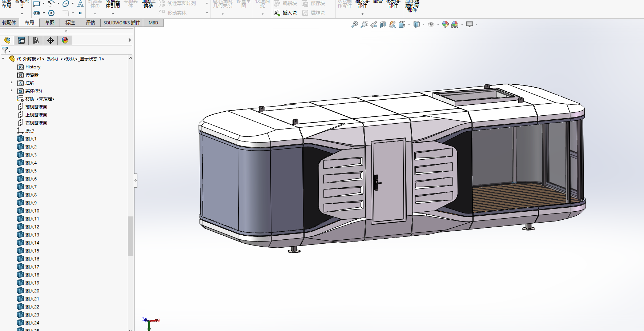Click the Zoom to Fit icon
644x331 pixels.
(x=354, y=24)
